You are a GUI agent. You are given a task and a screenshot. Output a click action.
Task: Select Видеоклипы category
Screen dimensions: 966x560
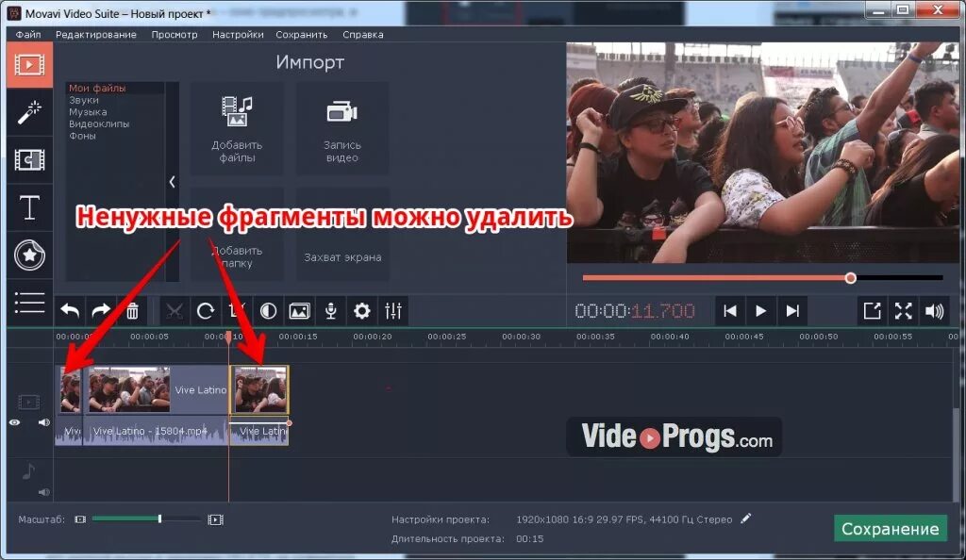tap(99, 124)
